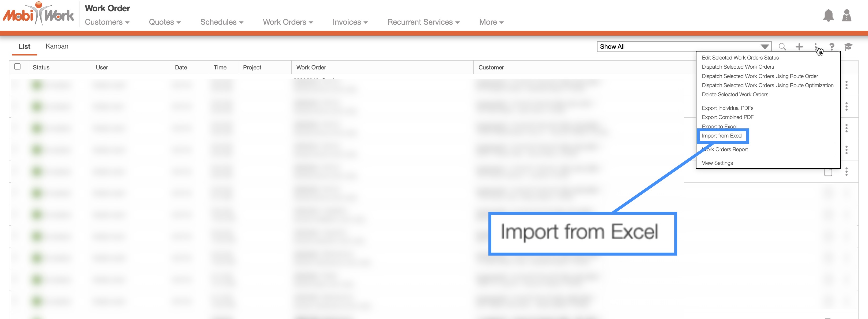
Task: Open the help question mark icon
Action: 832,47
